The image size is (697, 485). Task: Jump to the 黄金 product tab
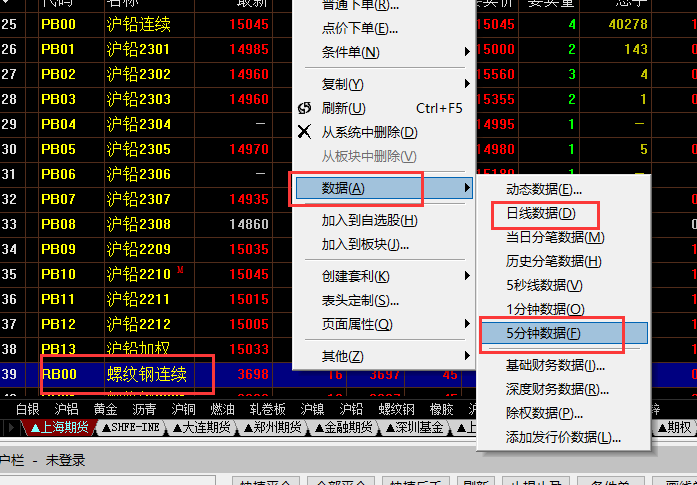click(105, 409)
